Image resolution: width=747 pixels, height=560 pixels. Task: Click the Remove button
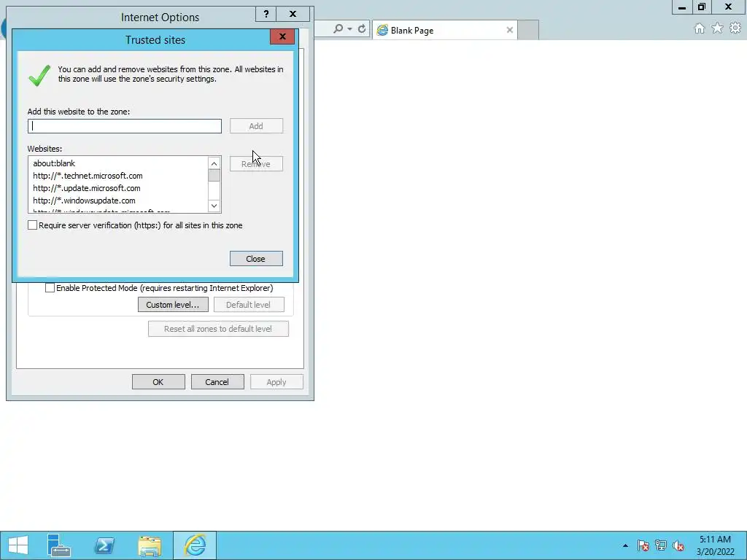pyautogui.click(x=256, y=164)
